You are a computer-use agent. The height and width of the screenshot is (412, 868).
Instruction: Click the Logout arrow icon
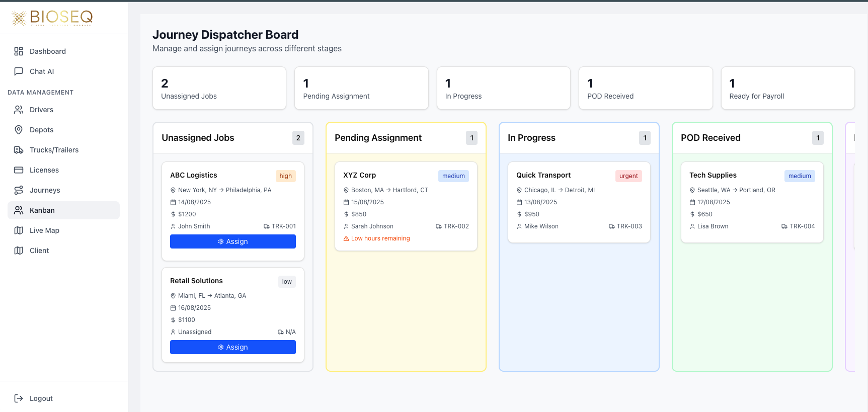click(x=19, y=398)
